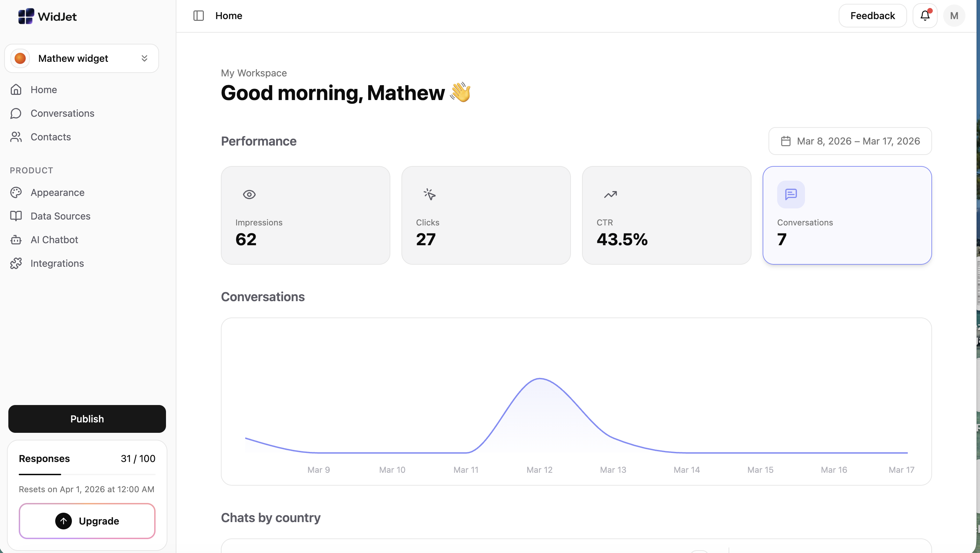Open the notifications bell
The width and height of the screenshot is (980, 553).
tap(925, 16)
